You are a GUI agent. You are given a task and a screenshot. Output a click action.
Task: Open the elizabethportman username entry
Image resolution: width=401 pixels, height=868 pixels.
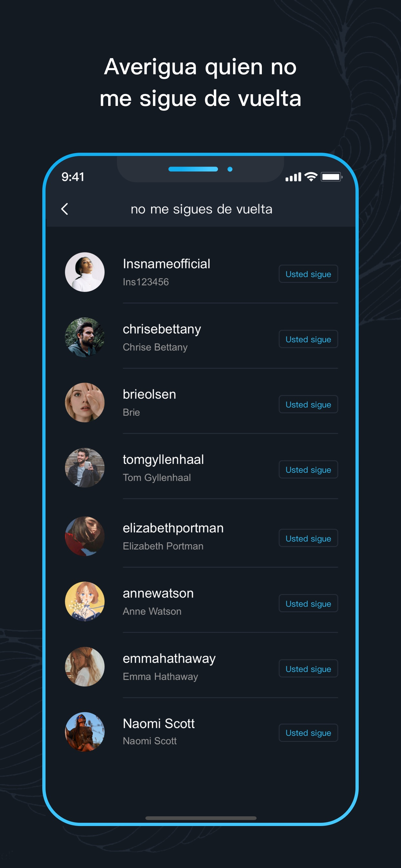pos(173,528)
